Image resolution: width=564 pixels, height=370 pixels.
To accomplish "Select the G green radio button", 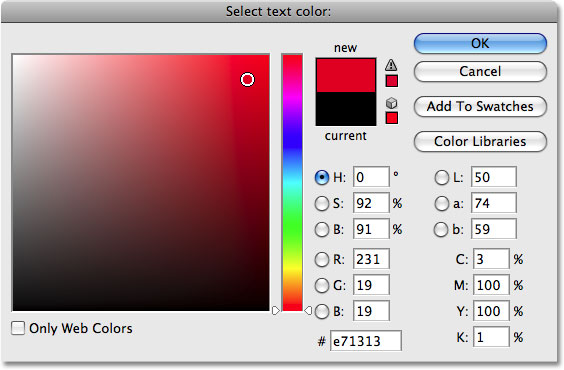I will [x=322, y=285].
